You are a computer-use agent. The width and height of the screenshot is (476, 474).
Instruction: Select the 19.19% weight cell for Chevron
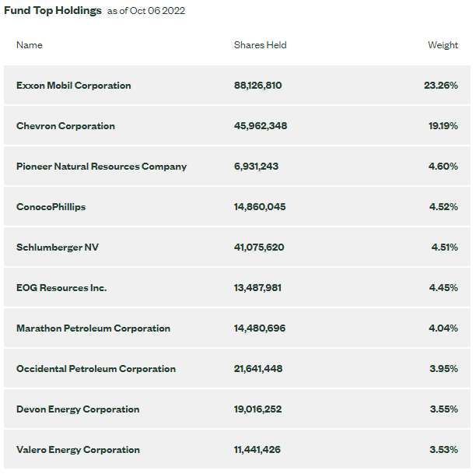point(443,126)
